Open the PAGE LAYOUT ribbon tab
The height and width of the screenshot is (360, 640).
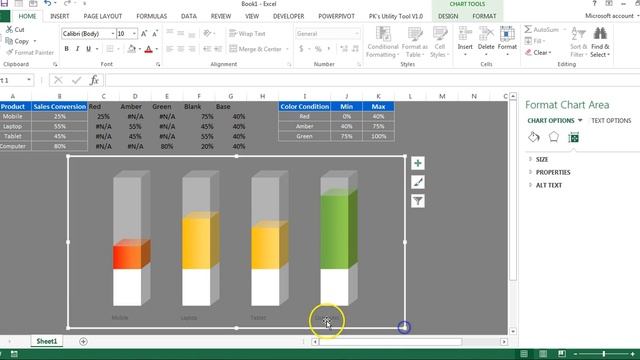(102, 16)
